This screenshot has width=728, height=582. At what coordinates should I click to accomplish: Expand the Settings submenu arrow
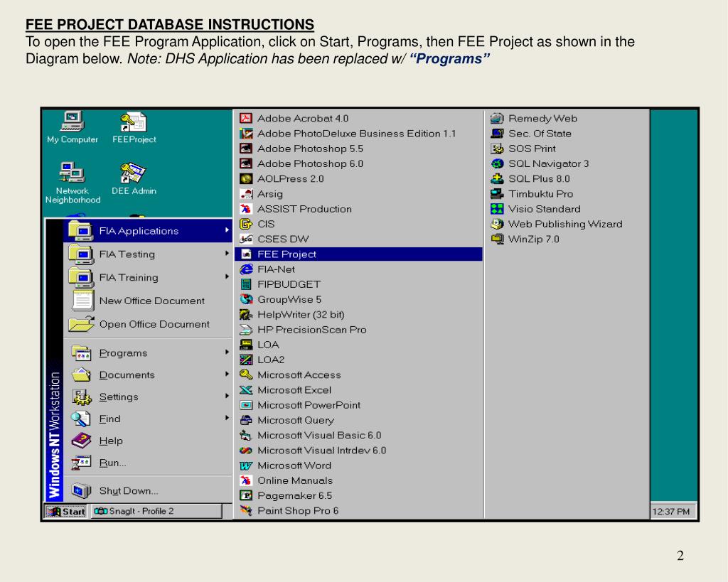coord(227,396)
